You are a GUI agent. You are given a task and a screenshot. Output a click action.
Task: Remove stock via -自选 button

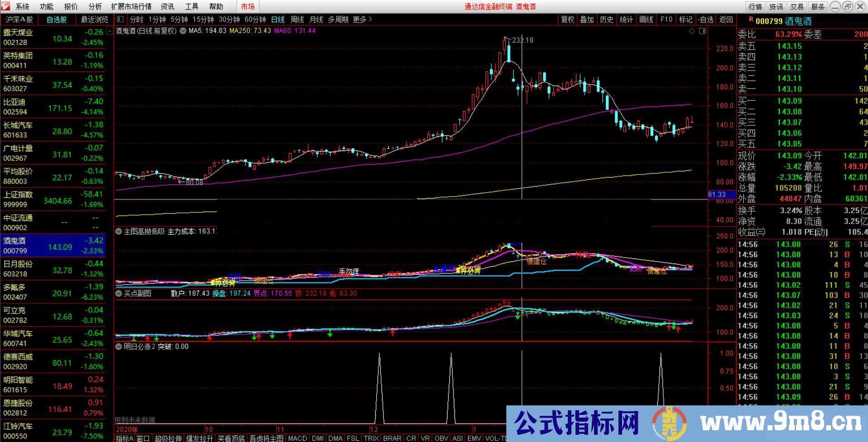705,19
